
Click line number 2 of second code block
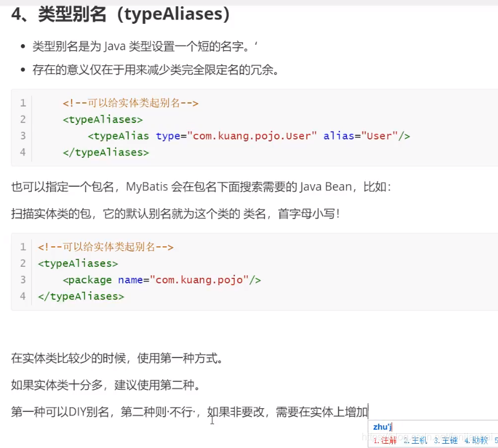(x=23, y=263)
